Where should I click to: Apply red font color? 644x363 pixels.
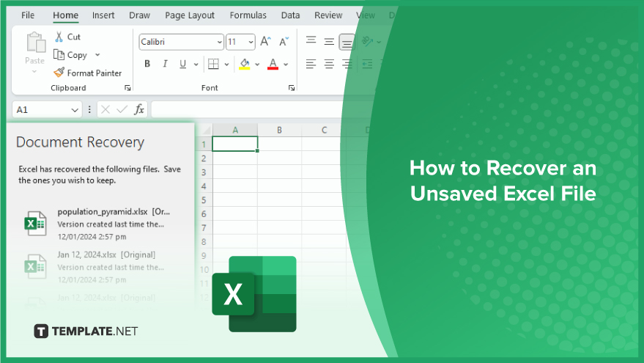click(273, 64)
